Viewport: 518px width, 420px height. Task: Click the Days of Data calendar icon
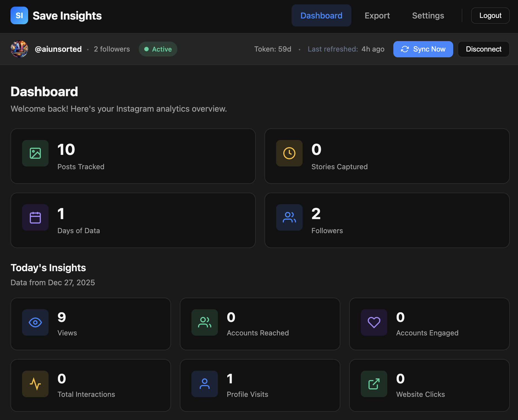click(35, 217)
